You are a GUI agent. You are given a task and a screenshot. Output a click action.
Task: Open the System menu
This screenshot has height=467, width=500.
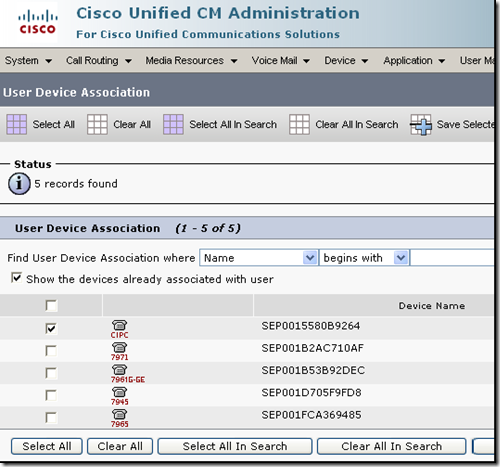click(x=28, y=61)
